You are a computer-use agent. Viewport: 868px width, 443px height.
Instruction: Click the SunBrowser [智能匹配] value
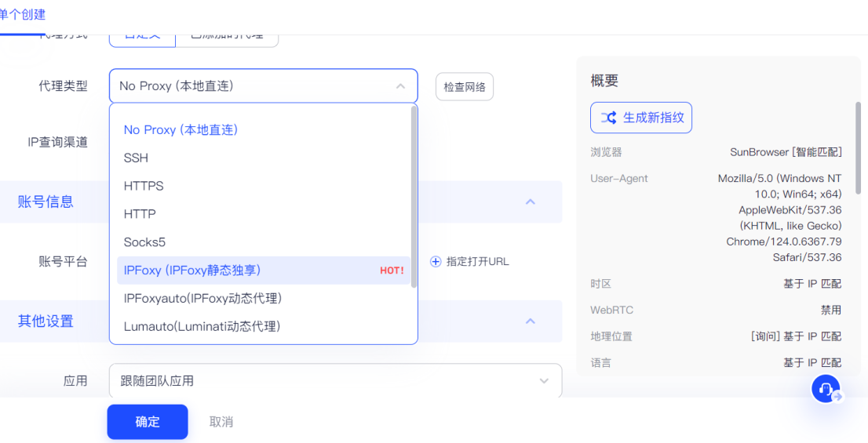(786, 152)
